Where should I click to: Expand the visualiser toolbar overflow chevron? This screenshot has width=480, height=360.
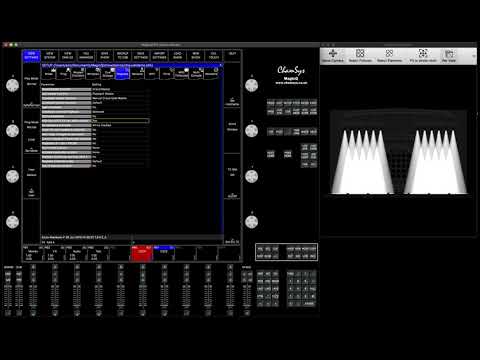pyautogui.click(x=474, y=56)
